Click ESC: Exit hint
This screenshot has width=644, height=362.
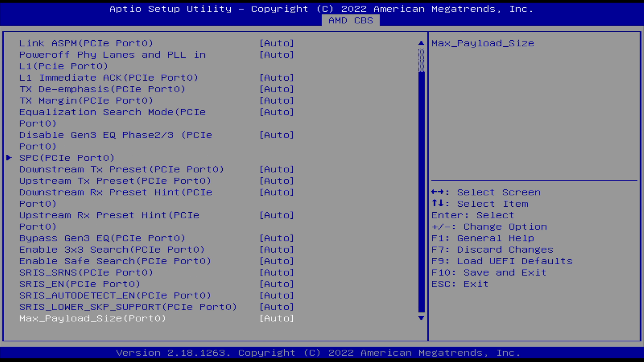(x=460, y=284)
